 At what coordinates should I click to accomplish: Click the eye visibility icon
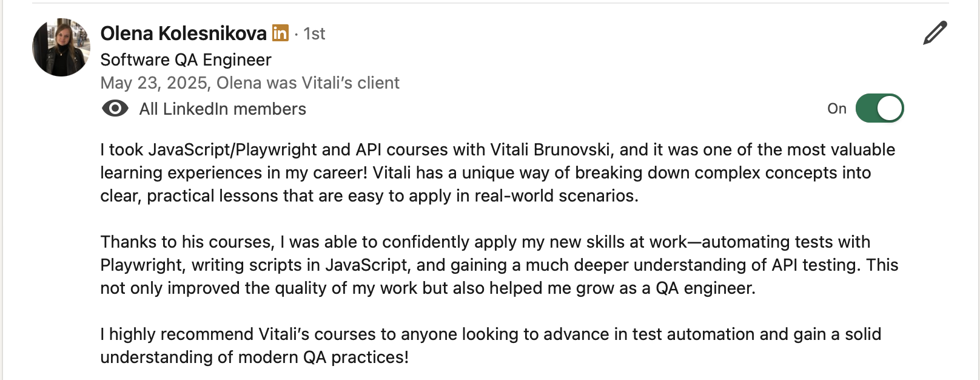tap(115, 109)
